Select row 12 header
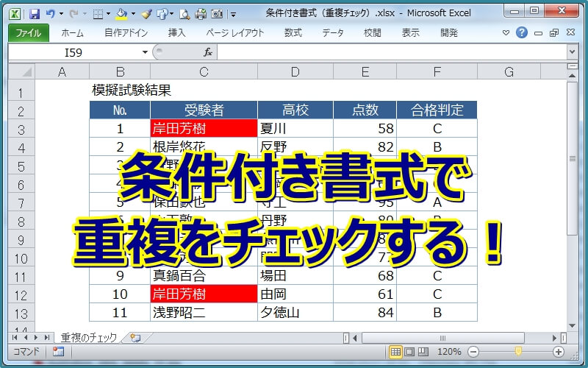Screen dimensions: 588x368 click(x=21, y=295)
